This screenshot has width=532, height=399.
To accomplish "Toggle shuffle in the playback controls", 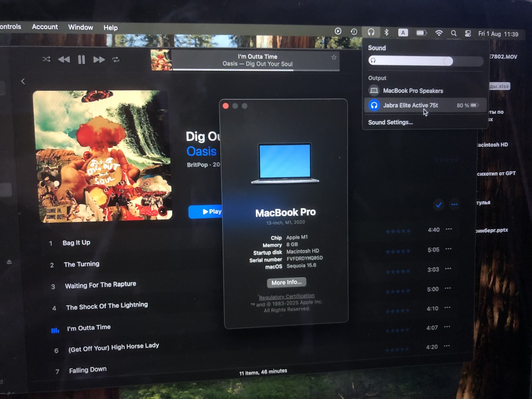I will pos(47,59).
